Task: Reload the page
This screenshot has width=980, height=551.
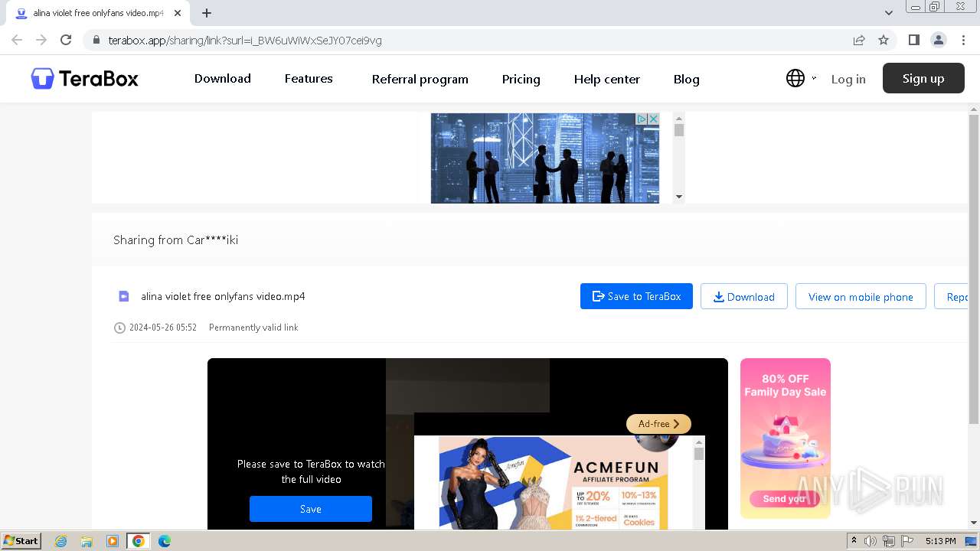Action: 66,40
